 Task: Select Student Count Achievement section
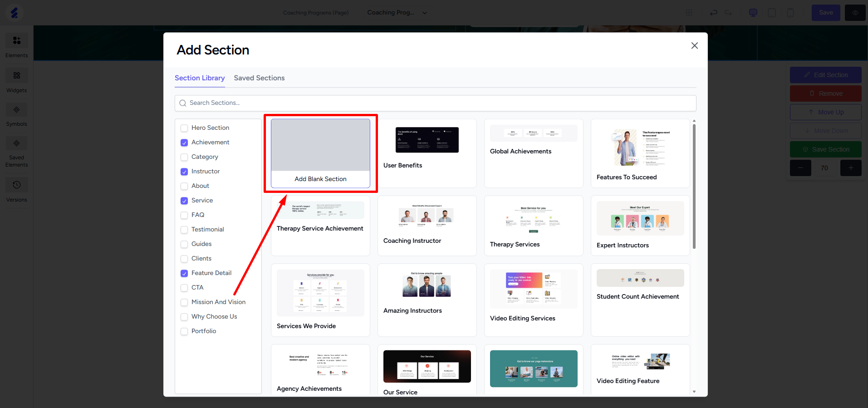click(x=640, y=300)
